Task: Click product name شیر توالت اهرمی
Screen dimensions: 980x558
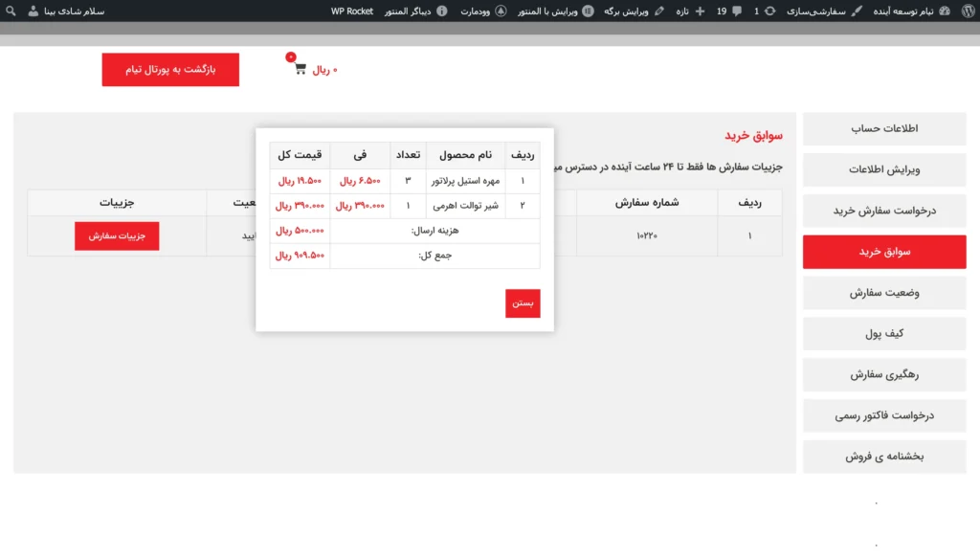Action: (466, 206)
